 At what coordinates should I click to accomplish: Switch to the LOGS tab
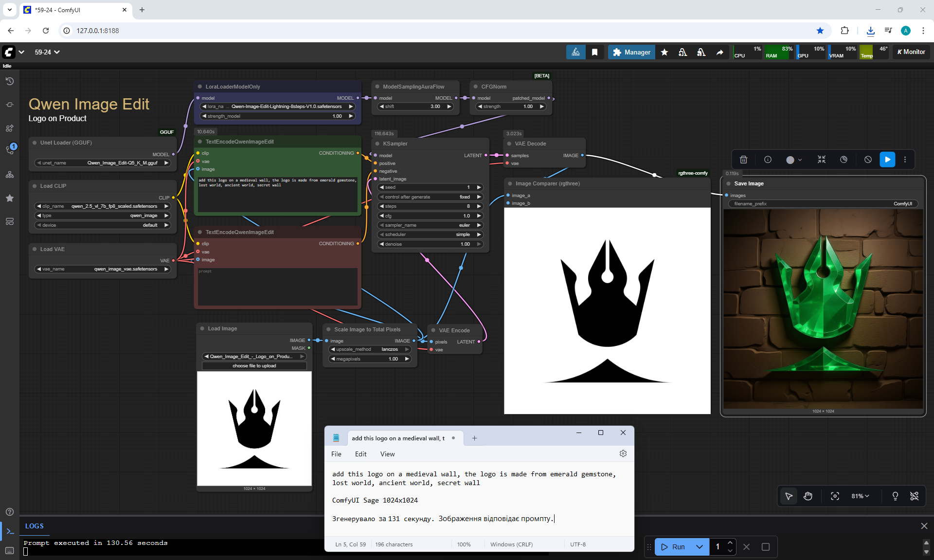point(34,526)
